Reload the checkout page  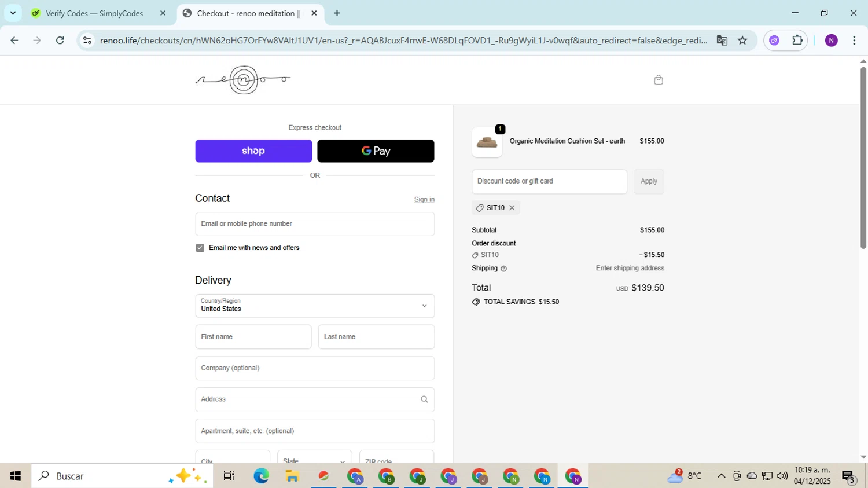coord(60,41)
